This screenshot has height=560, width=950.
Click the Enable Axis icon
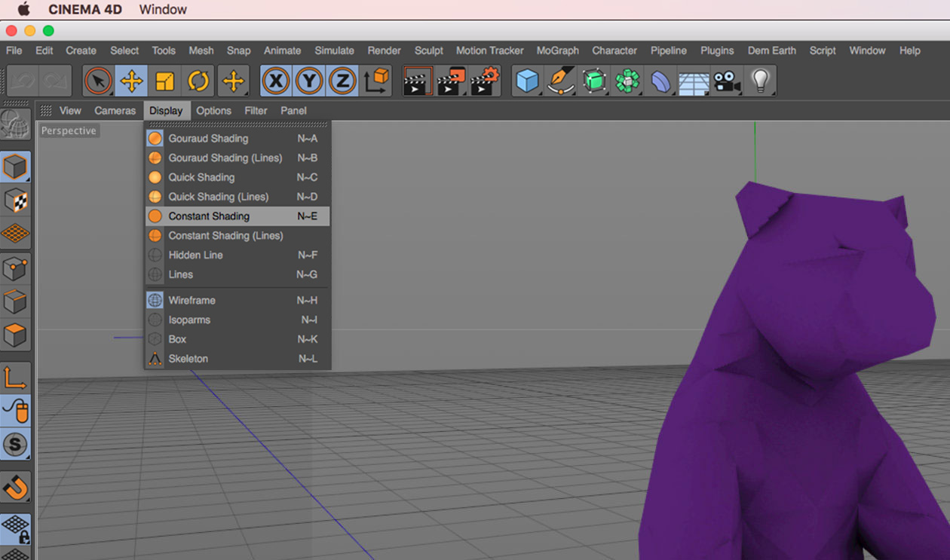(x=15, y=378)
